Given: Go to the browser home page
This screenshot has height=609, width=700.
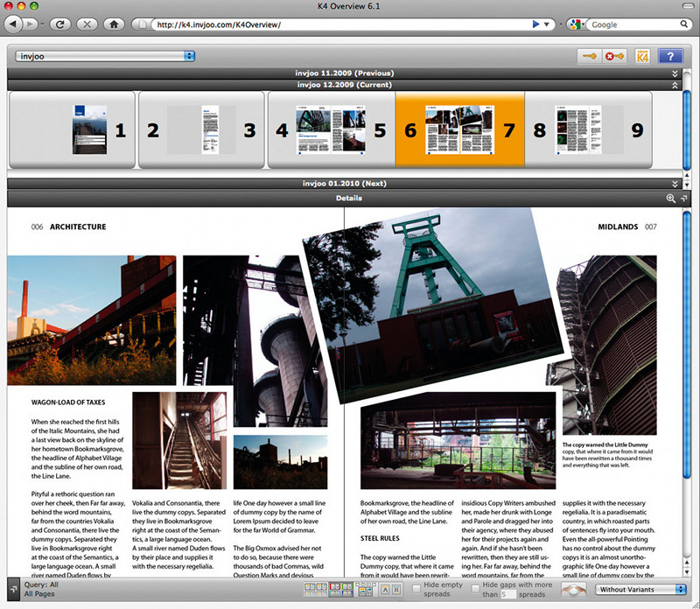Looking at the screenshot, I should (114, 24).
